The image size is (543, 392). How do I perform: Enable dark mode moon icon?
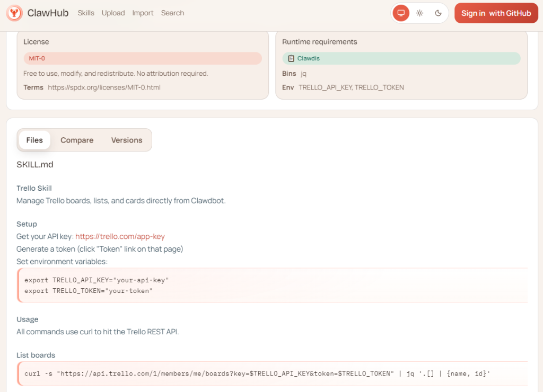point(438,13)
